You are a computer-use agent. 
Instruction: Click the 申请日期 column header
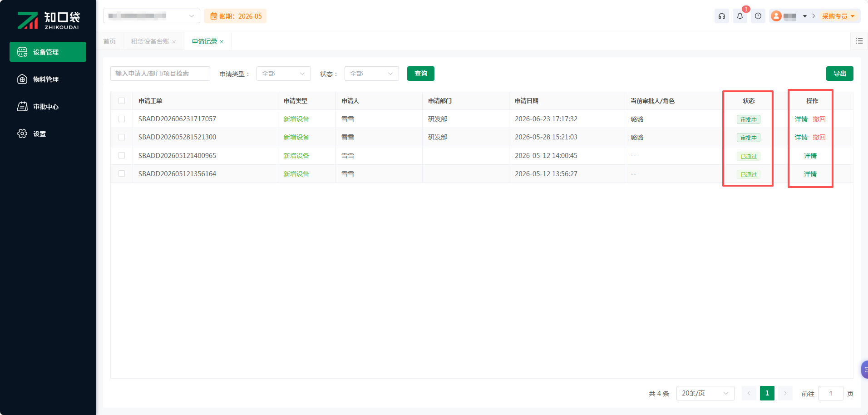(x=527, y=101)
